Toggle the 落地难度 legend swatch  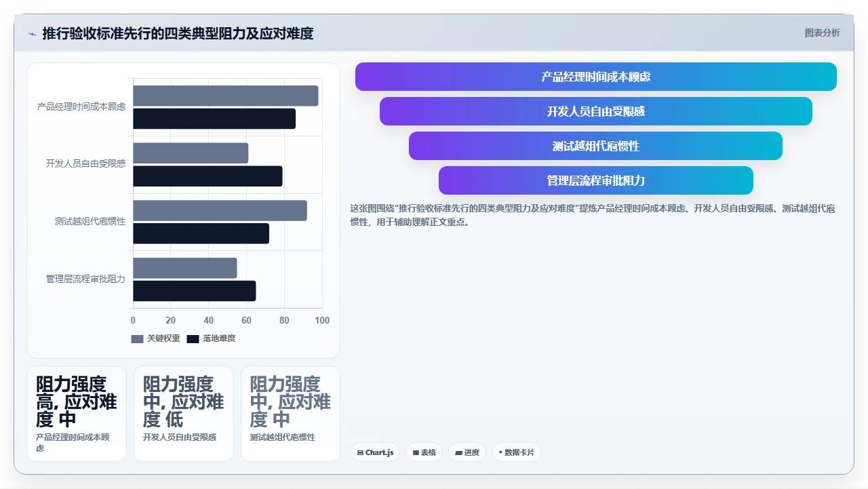(x=193, y=338)
